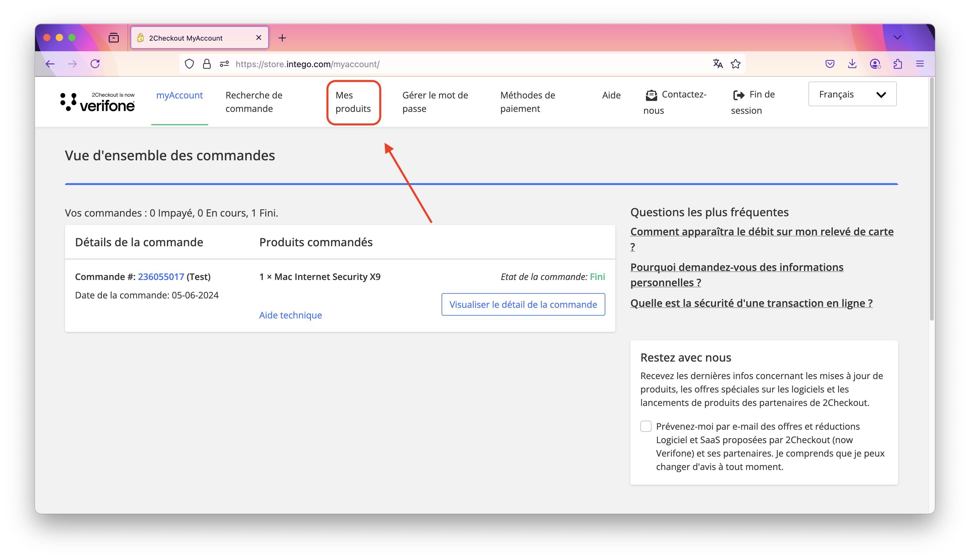Click the Verifone logo

tap(97, 102)
